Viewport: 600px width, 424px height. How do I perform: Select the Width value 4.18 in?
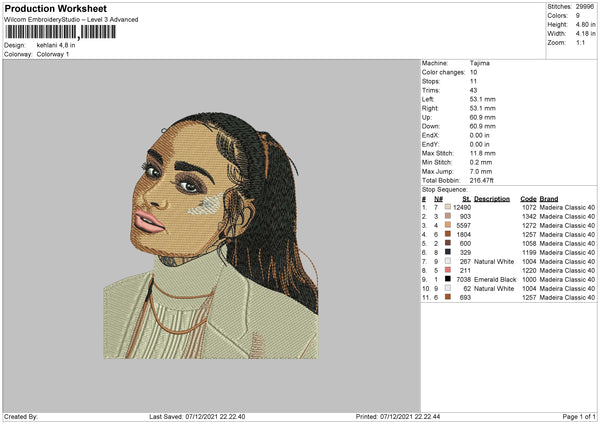click(585, 34)
